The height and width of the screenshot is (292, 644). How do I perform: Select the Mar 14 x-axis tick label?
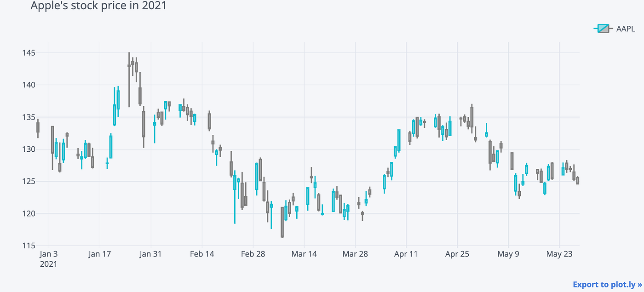304,254
